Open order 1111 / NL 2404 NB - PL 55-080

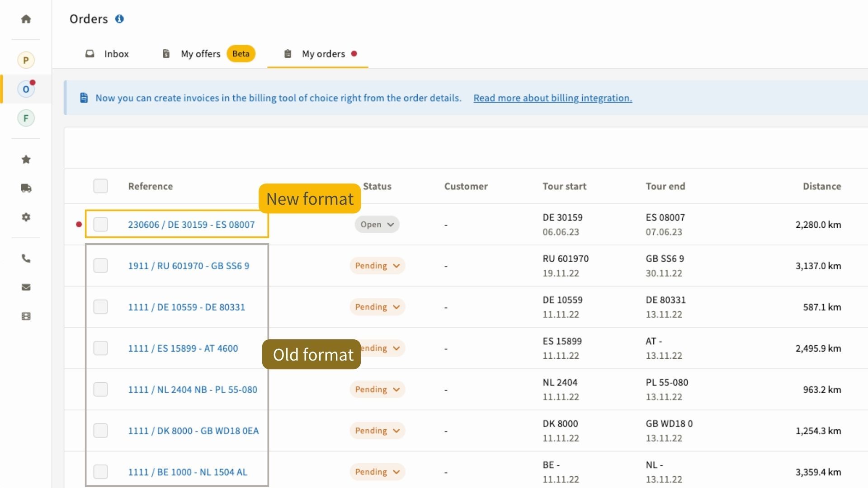(193, 389)
